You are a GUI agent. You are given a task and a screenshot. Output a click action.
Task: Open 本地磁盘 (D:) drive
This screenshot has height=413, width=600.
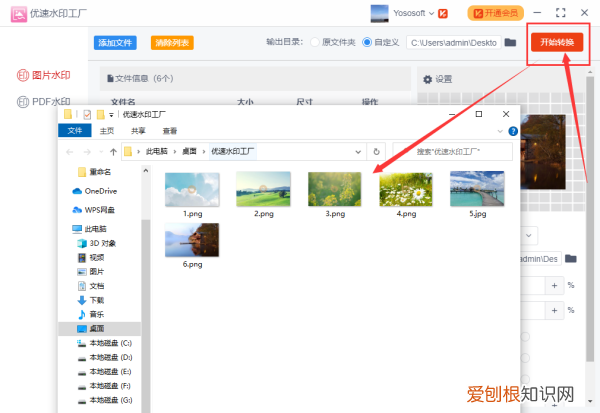tap(104, 357)
